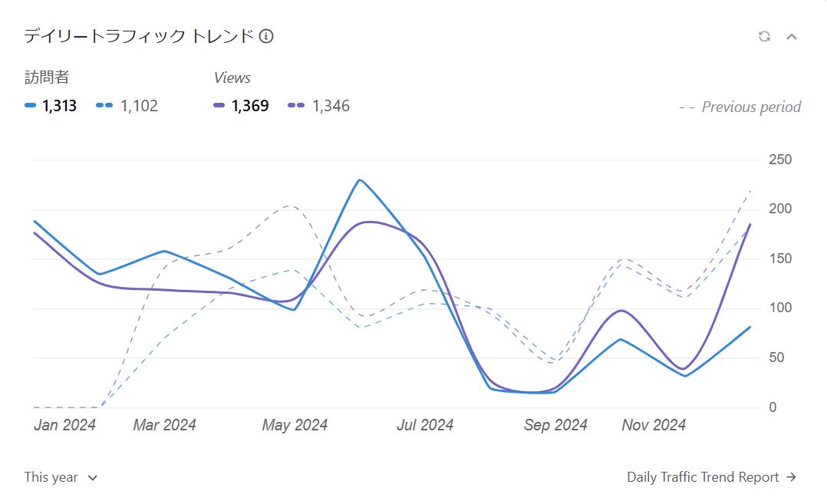Viewport: 827px width, 504px height.
Task: Refresh the traffic trend widget
Action: click(764, 36)
